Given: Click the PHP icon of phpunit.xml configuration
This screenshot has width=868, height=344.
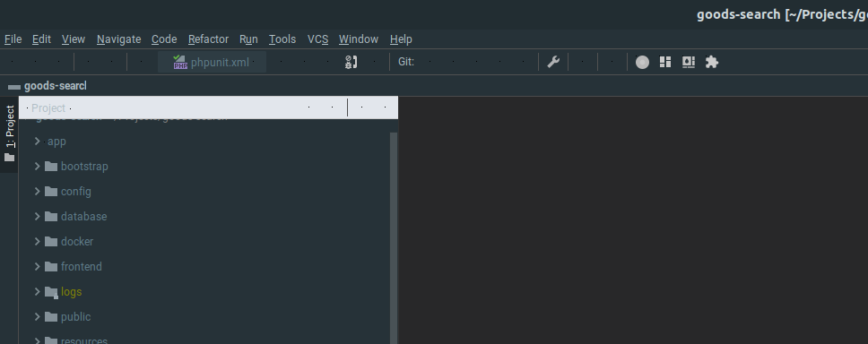Looking at the screenshot, I should point(180,62).
